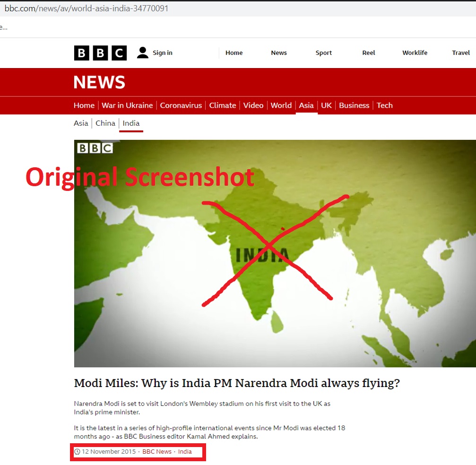The image size is (476, 465).
Task: Go to Worklife in top navigation
Action: [415, 53]
